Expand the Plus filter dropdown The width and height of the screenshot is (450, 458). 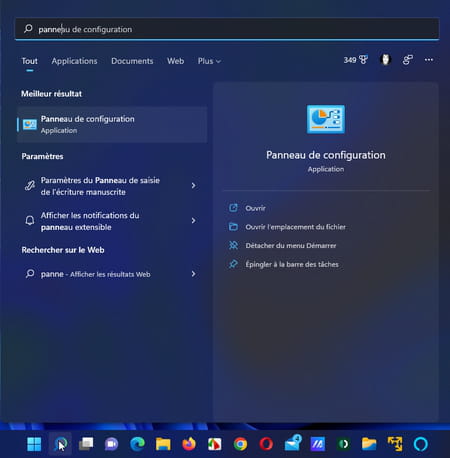coord(209,61)
